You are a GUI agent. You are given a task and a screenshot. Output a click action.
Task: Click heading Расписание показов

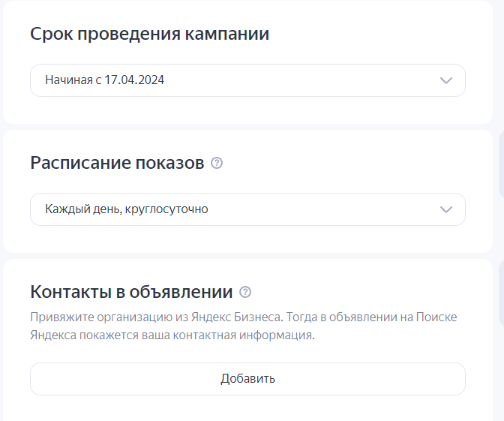117,163
